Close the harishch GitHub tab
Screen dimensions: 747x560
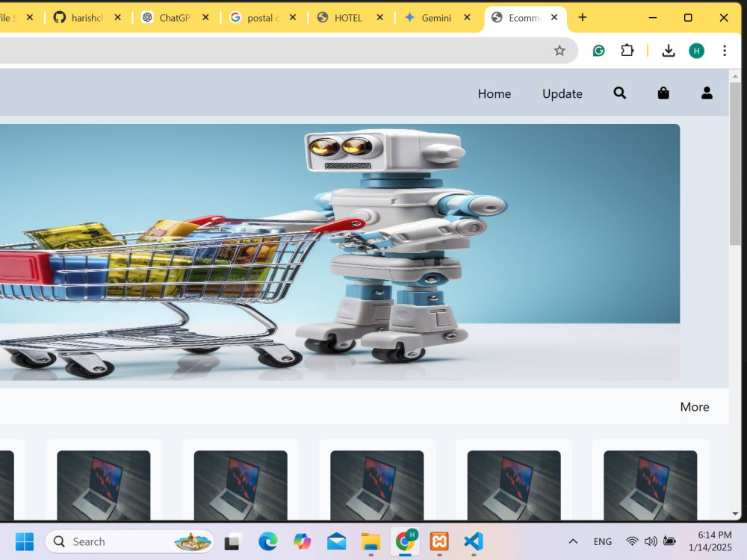118,18
